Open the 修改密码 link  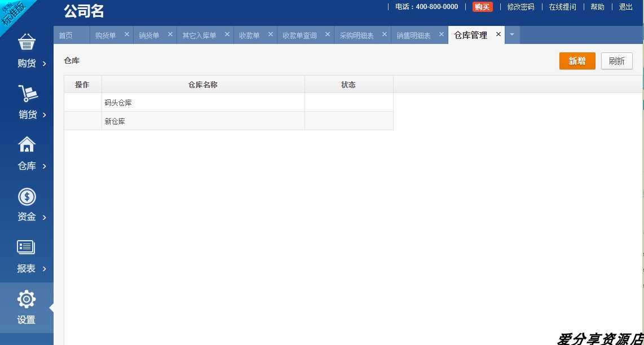(x=521, y=7)
